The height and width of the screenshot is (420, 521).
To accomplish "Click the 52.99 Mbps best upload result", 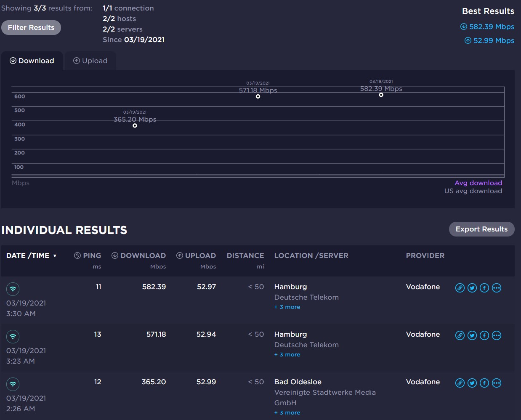I will 489,40.
